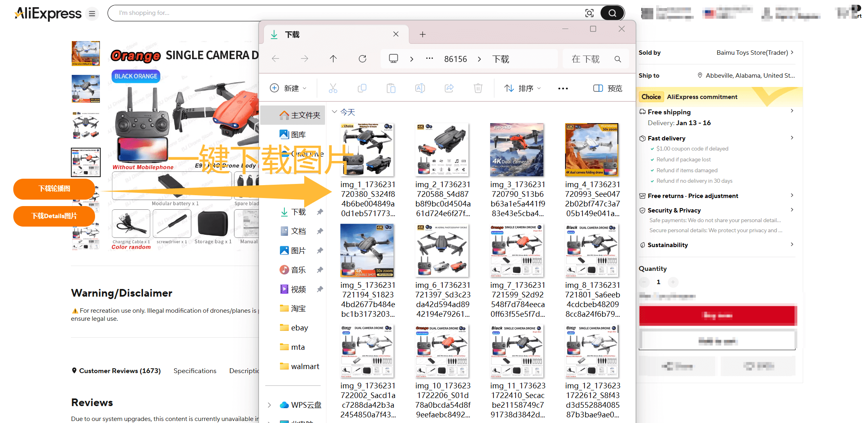This screenshot has height=423, width=868.
Task: Refresh the 下载 folder view
Action: tap(363, 59)
